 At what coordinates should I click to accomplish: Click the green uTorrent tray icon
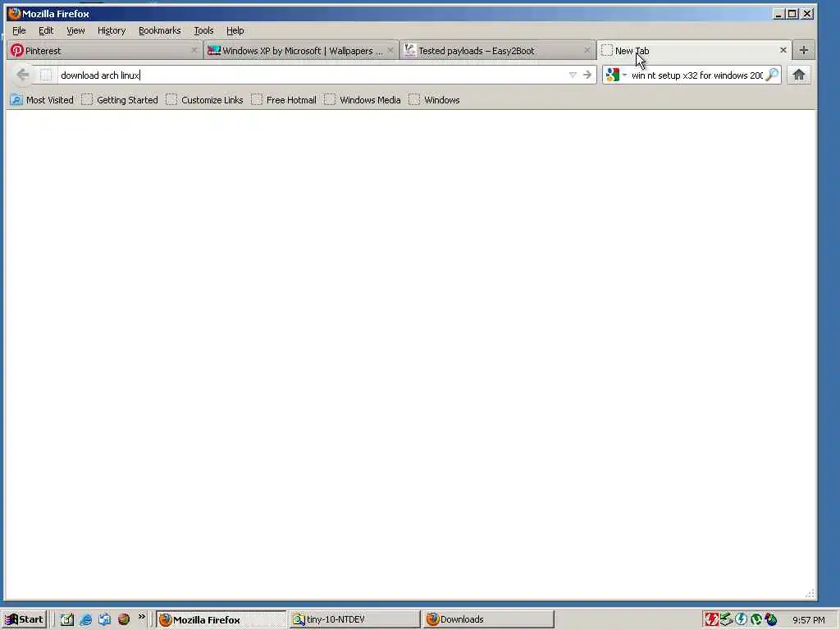(x=756, y=619)
